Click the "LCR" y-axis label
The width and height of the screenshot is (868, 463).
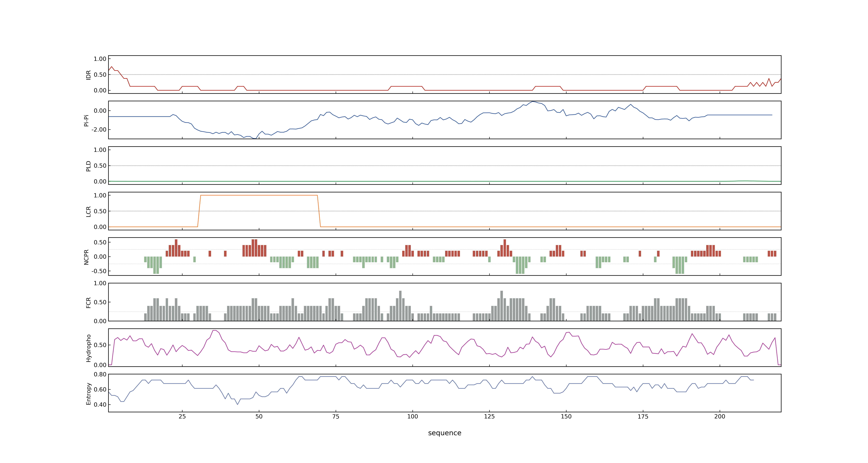coord(88,212)
